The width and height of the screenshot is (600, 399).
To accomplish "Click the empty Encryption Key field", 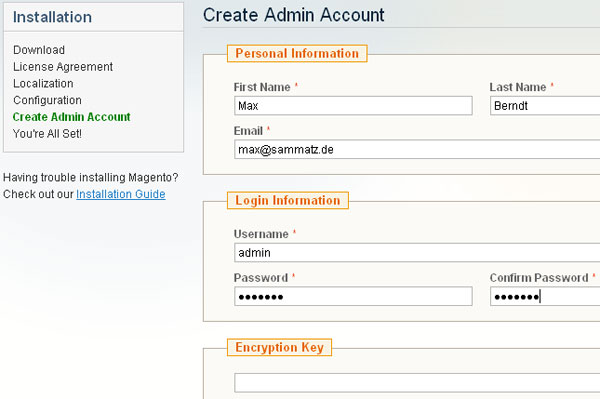I will [417, 383].
